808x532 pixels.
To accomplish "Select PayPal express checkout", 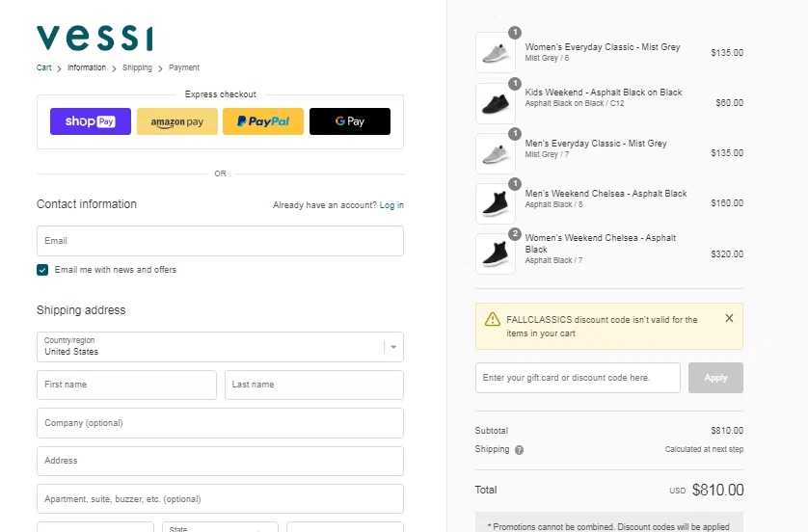I will (x=263, y=121).
